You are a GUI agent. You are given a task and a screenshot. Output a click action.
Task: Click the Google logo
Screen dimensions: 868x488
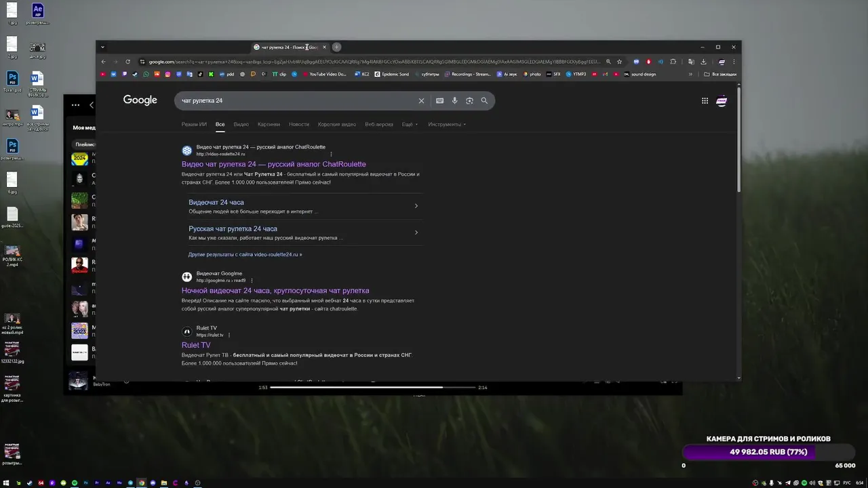coord(140,100)
